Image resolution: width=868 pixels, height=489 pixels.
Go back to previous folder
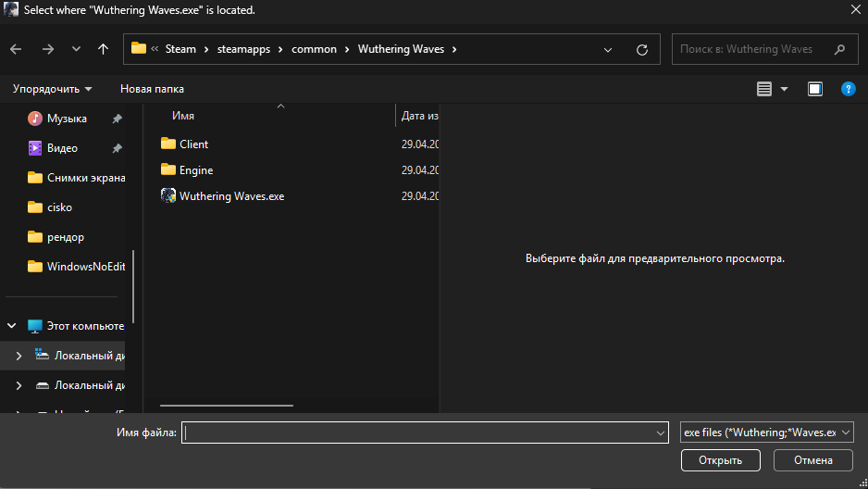coord(16,49)
